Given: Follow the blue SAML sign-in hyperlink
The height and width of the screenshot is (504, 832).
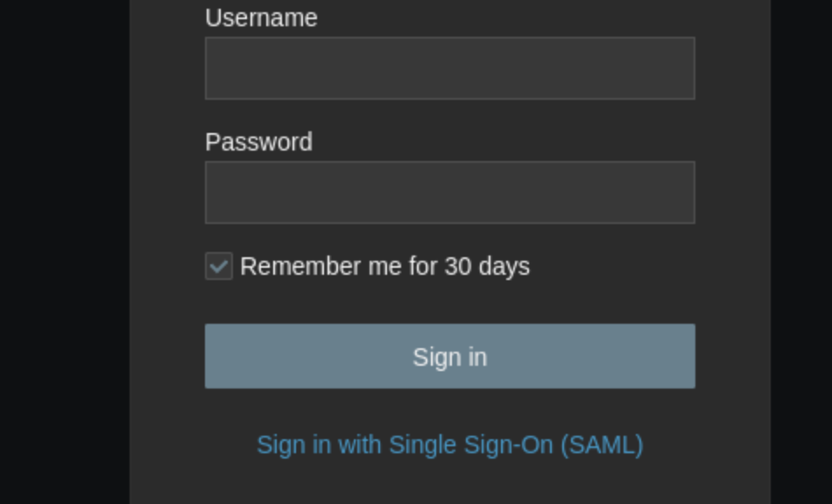Looking at the screenshot, I should (x=449, y=444).
